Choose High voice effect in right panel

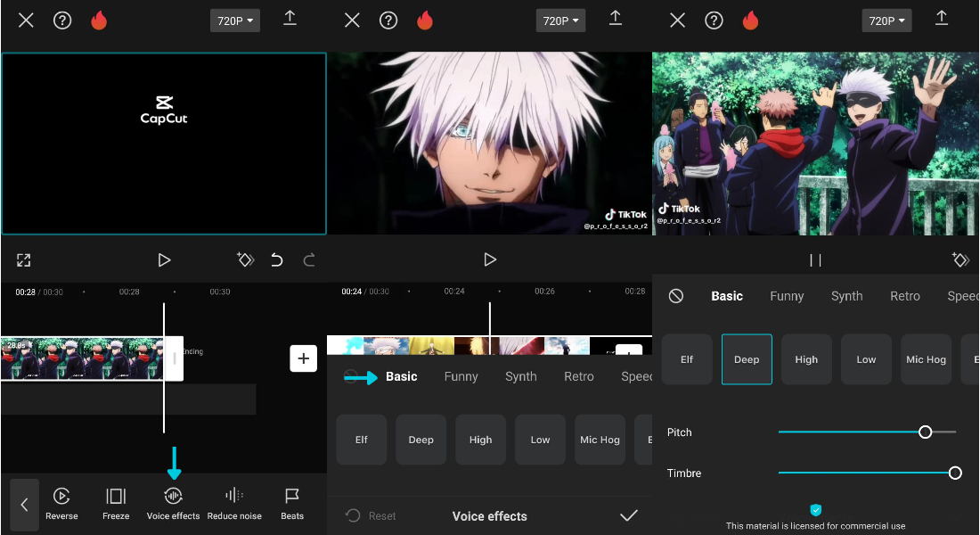click(x=806, y=359)
